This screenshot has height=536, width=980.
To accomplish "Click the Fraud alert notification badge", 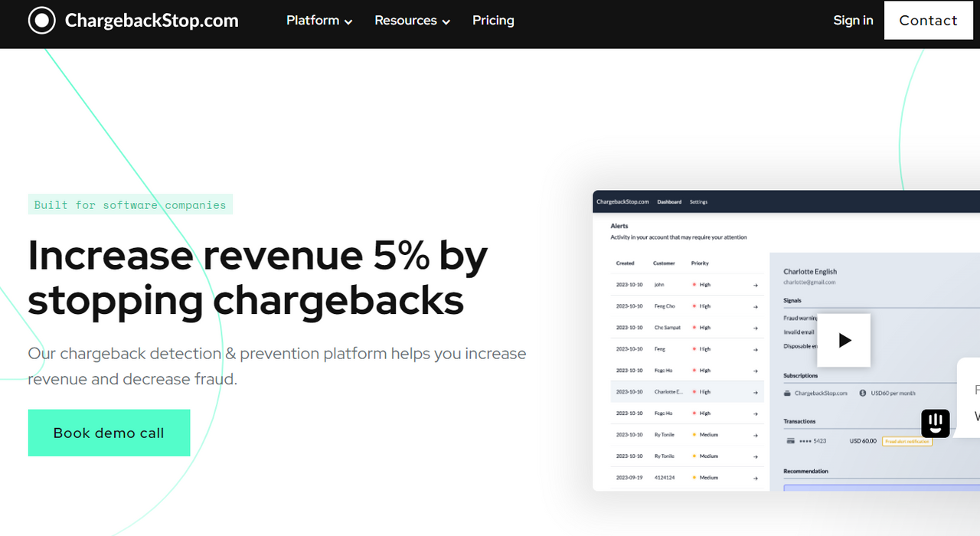I will coord(907,441).
